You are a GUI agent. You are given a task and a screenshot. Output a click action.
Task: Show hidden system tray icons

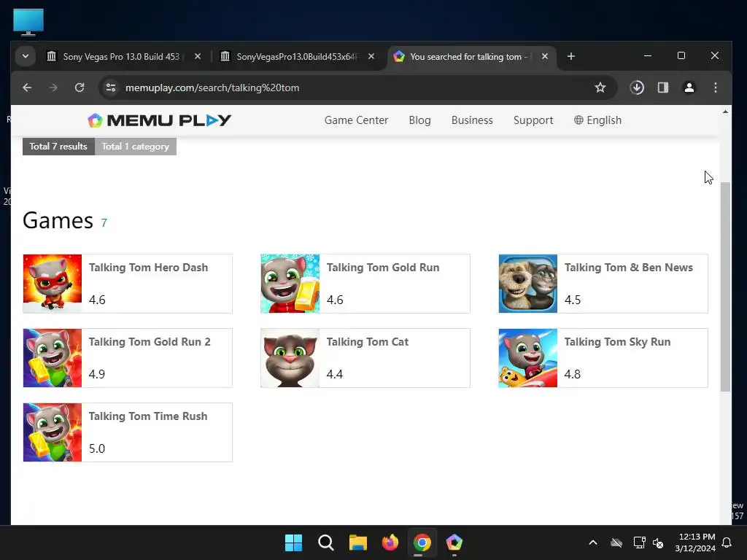click(x=593, y=542)
